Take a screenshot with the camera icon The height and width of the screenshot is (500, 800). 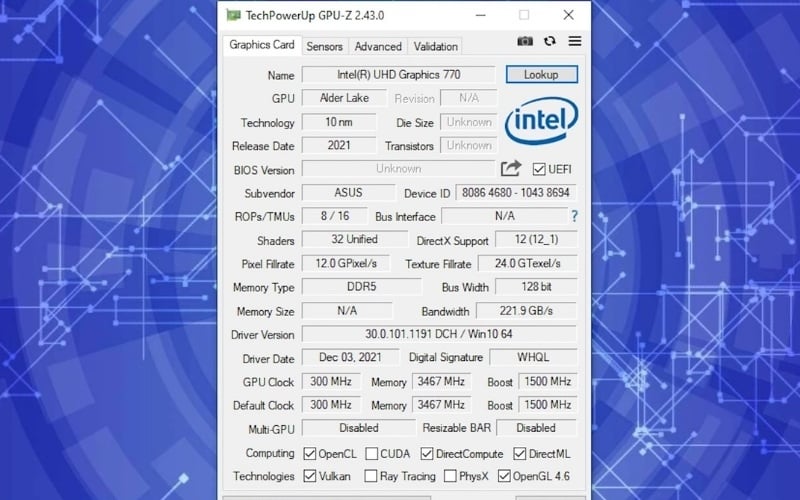click(x=524, y=41)
